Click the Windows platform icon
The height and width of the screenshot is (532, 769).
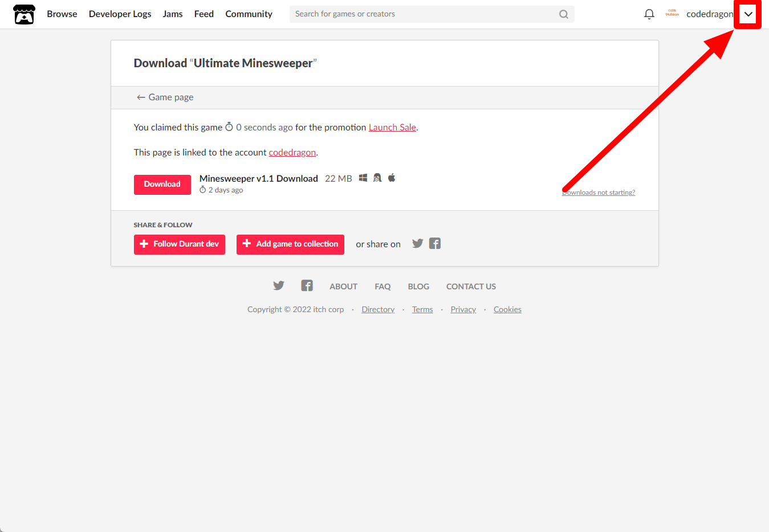coord(363,178)
